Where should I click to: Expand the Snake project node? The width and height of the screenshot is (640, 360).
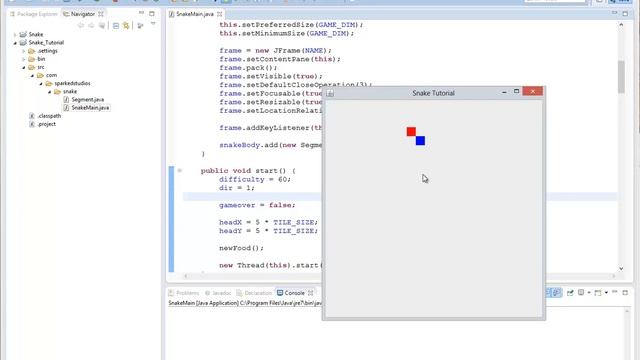(x=15, y=35)
